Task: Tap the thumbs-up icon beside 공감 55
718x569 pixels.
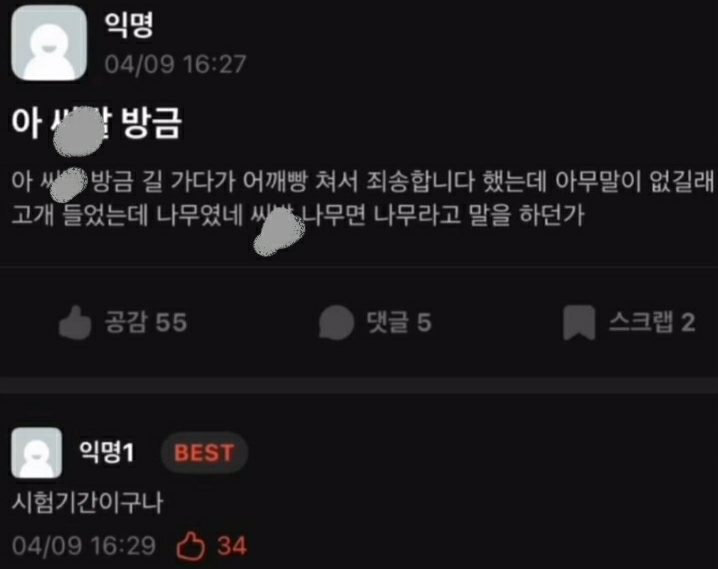Action: 75,322
